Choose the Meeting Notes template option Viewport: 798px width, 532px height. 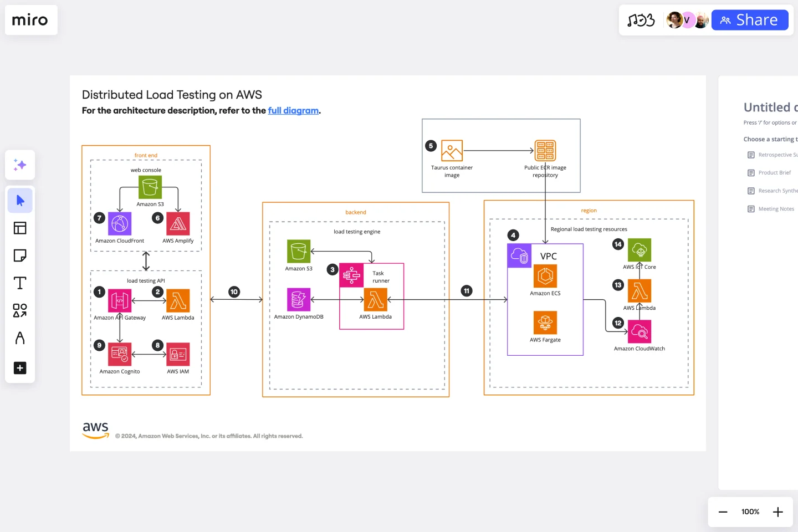(x=771, y=209)
